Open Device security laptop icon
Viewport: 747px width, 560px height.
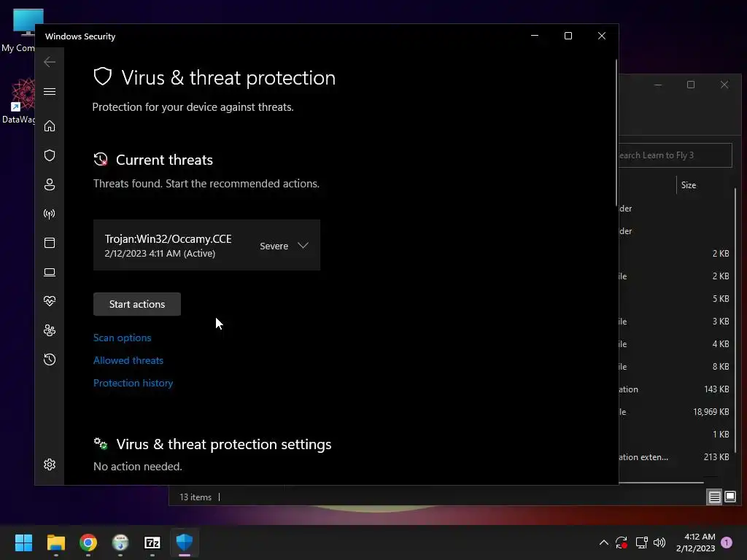pos(50,272)
